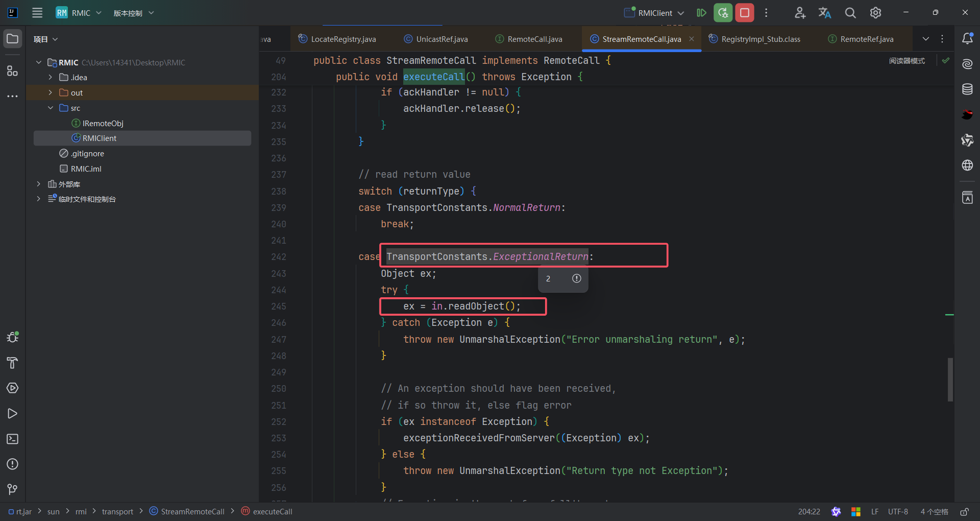980x521 pixels.
Task: Click StreamRemoteCall breadcrumb segment
Action: (x=187, y=512)
